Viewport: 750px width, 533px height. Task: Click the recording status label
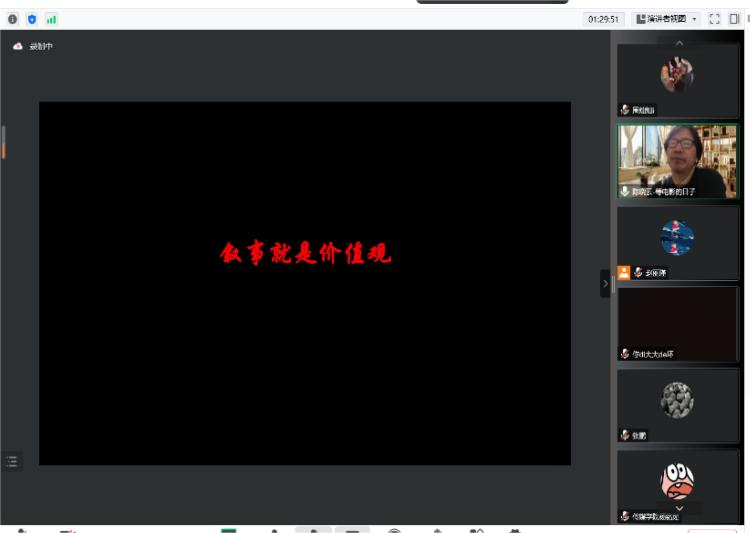point(40,47)
